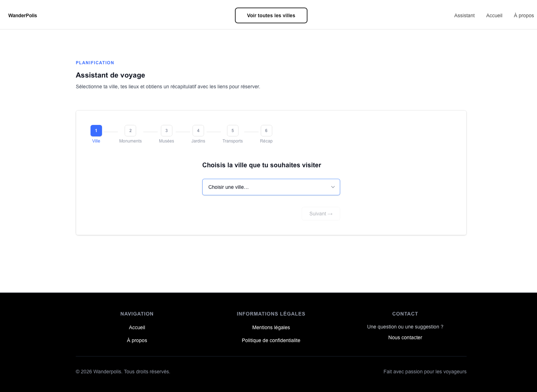Image resolution: width=537 pixels, height=392 pixels.
Task: Click the 'CONTACT' footer heading
Action: pyautogui.click(x=405, y=314)
